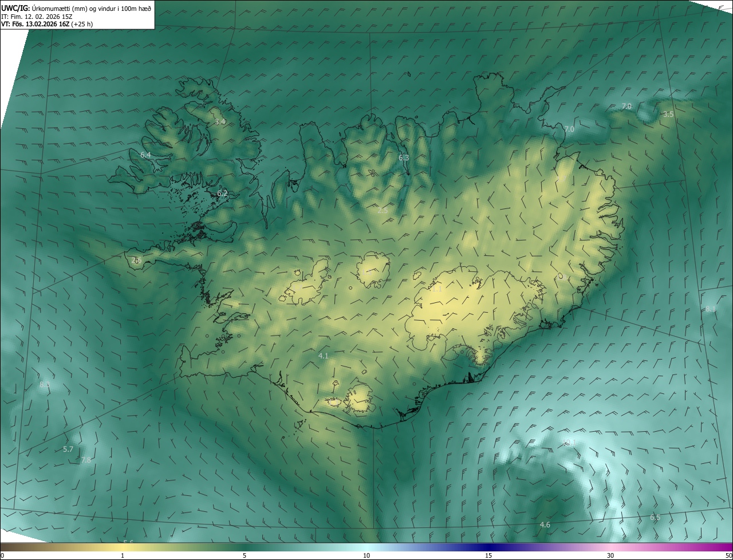
Task: Click the 2.5 value label on the map
Action: (383, 210)
